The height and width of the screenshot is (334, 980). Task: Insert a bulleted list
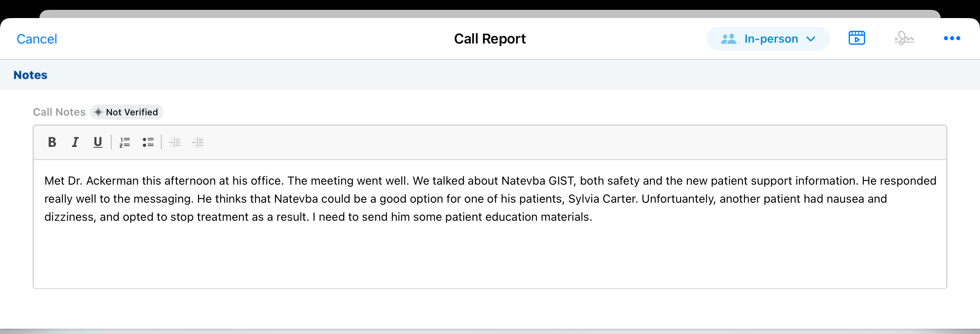point(148,142)
